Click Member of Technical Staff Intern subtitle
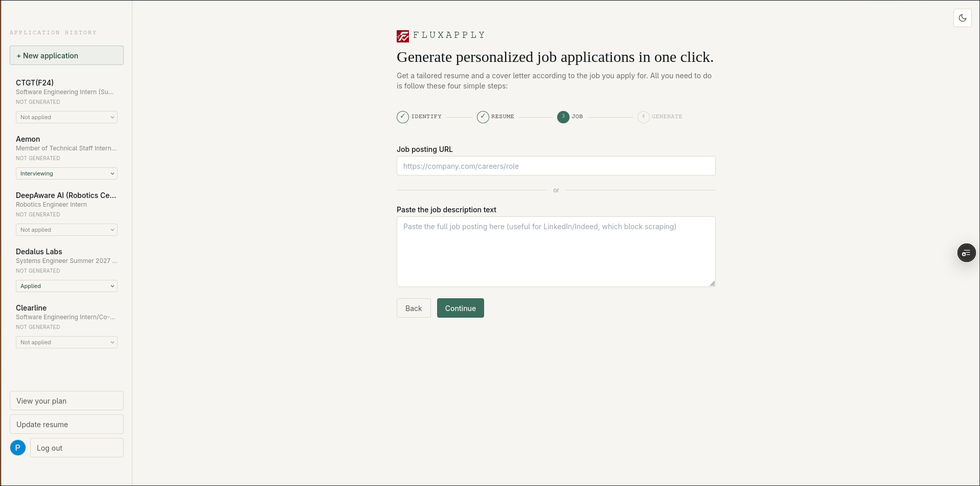Viewport: 980px width, 486px height. 66,148
